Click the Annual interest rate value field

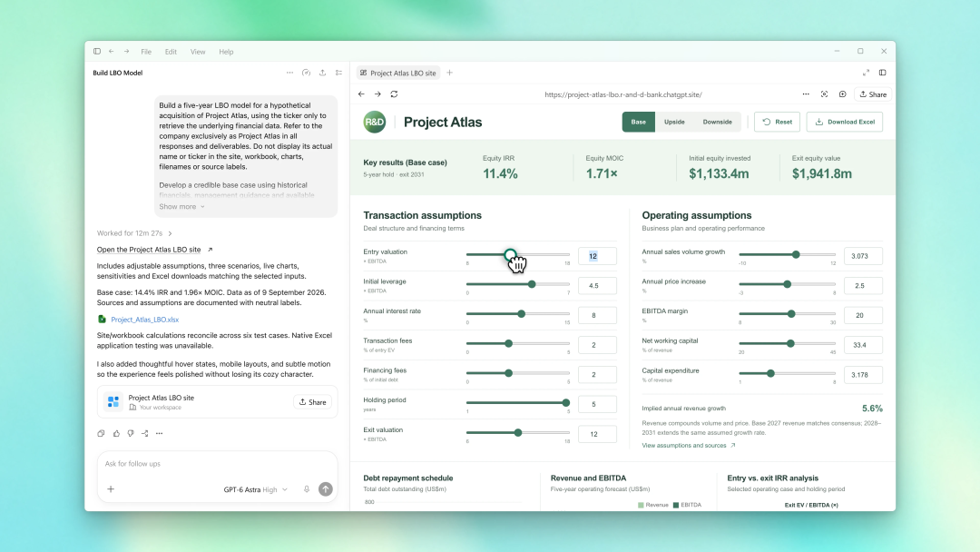pos(597,315)
